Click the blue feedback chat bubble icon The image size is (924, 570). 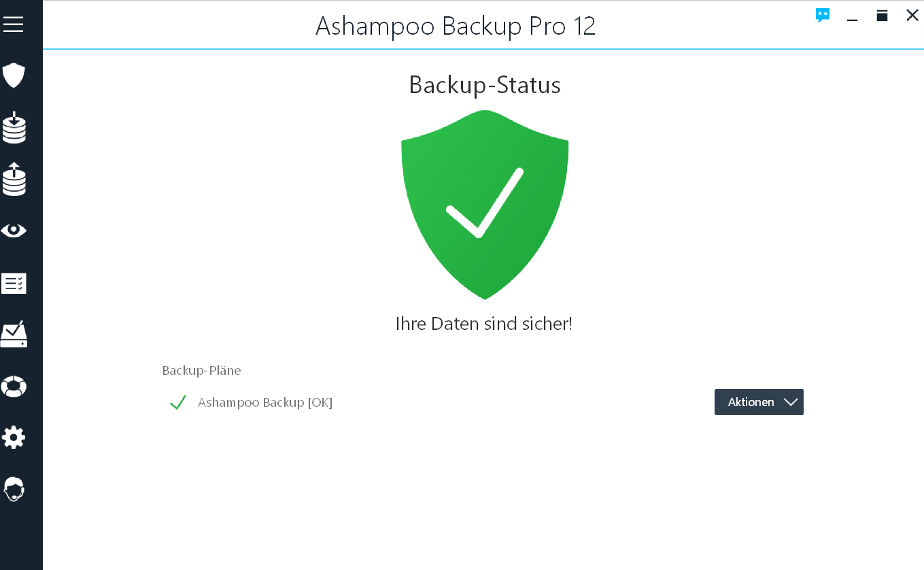click(823, 15)
